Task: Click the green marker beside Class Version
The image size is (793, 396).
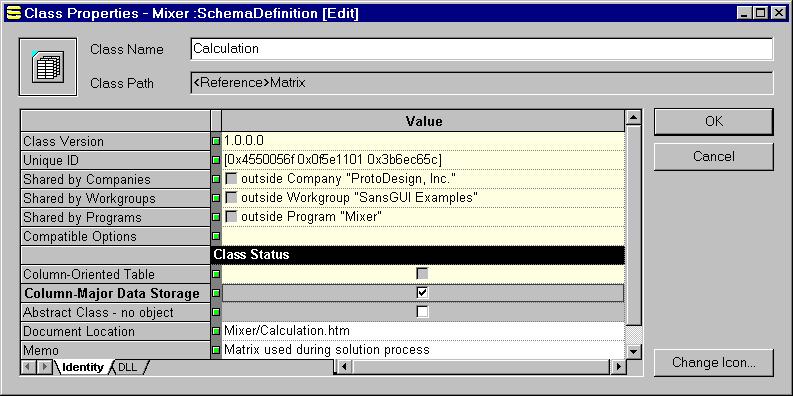Action: click(x=216, y=141)
